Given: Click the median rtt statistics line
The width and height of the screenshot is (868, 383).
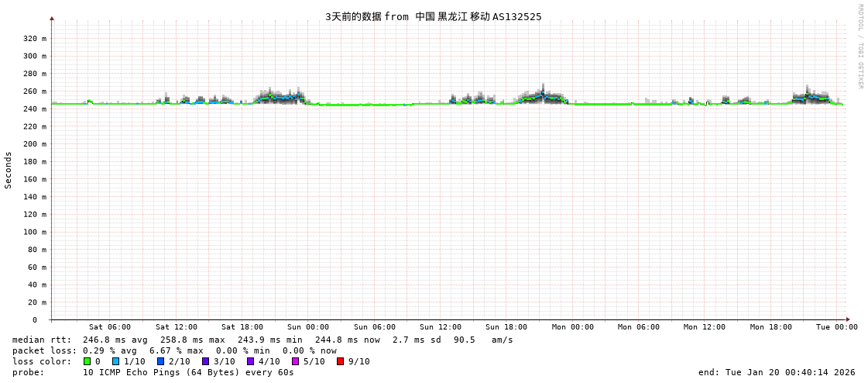Looking at the screenshot, I should click(262, 340).
